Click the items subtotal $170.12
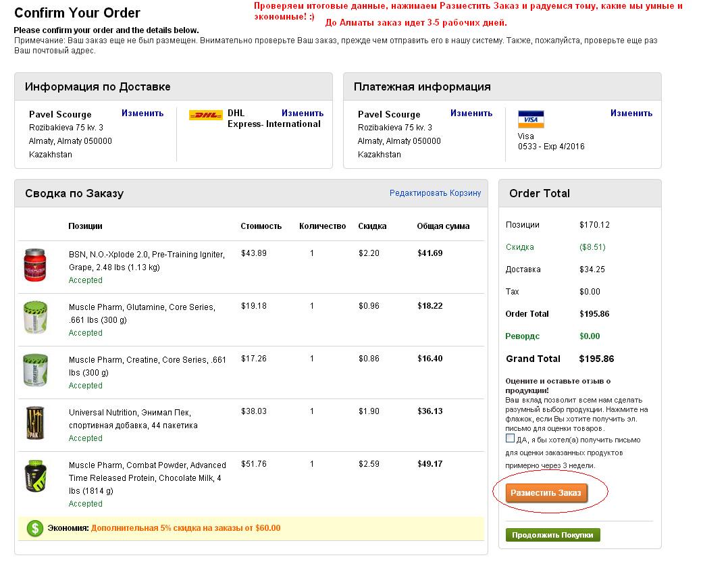The width and height of the screenshot is (728, 566). pos(594,225)
